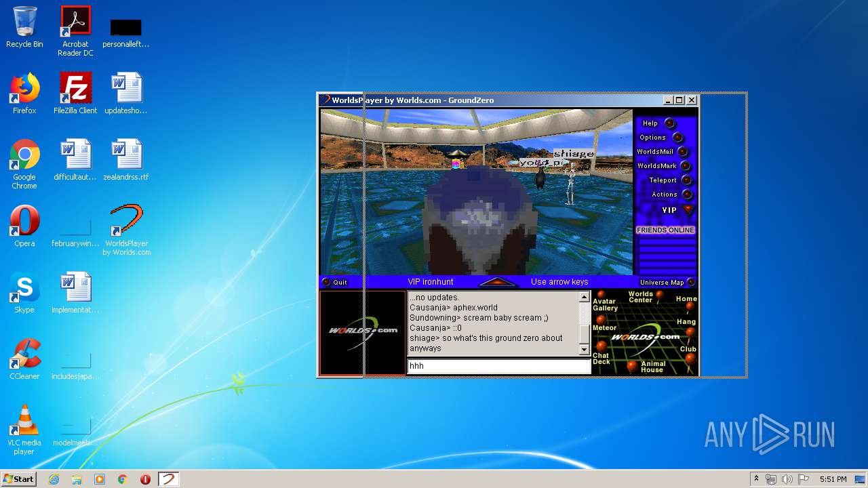868x488 pixels.
Task: Expand the VIP red triangle
Action: click(x=688, y=210)
